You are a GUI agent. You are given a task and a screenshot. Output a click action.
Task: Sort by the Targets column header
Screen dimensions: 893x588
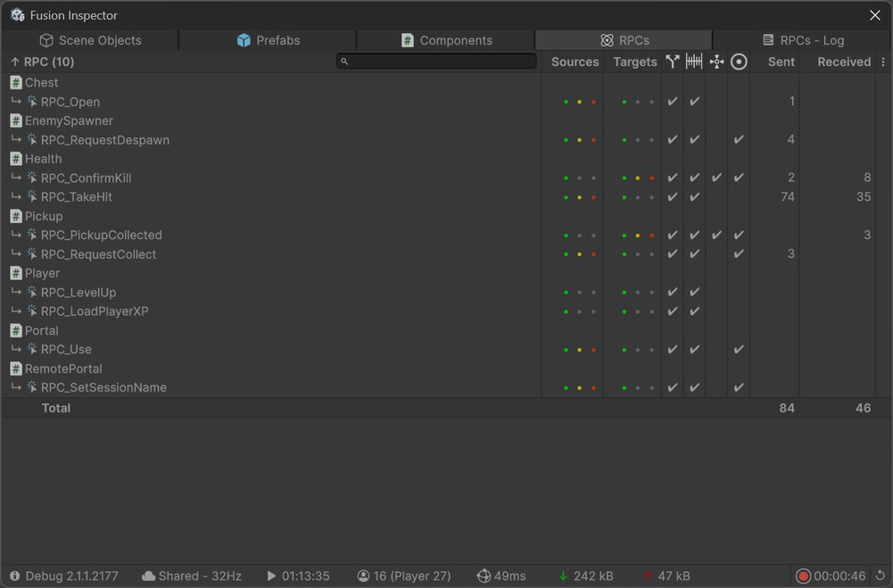tap(634, 62)
